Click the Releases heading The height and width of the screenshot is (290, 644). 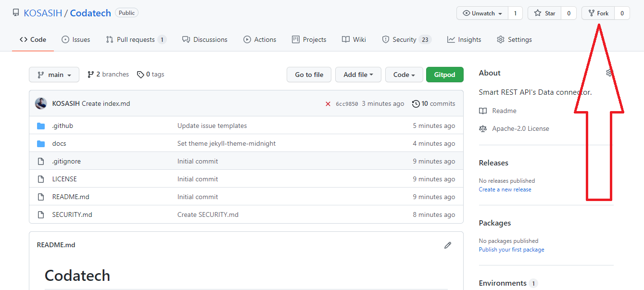(x=493, y=163)
